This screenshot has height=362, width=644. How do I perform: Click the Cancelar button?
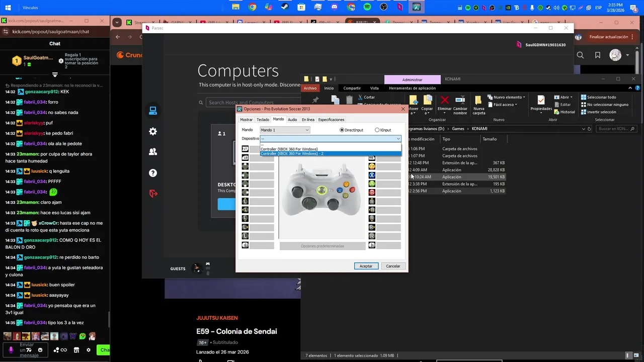tap(393, 266)
